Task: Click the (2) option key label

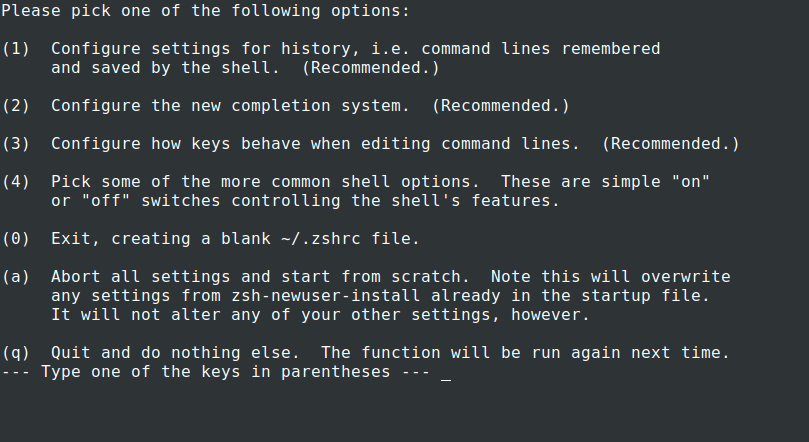Action: [x=16, y=105]
